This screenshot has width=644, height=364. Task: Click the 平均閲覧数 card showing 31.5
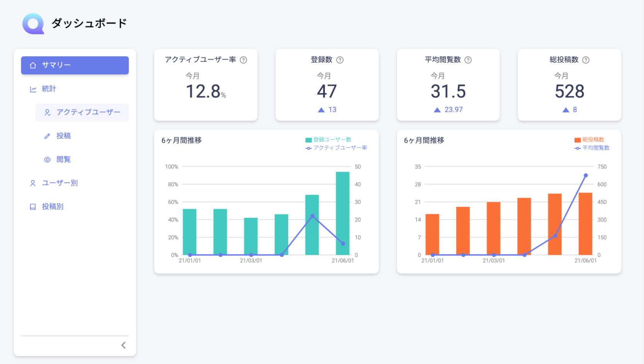point(448,85)
